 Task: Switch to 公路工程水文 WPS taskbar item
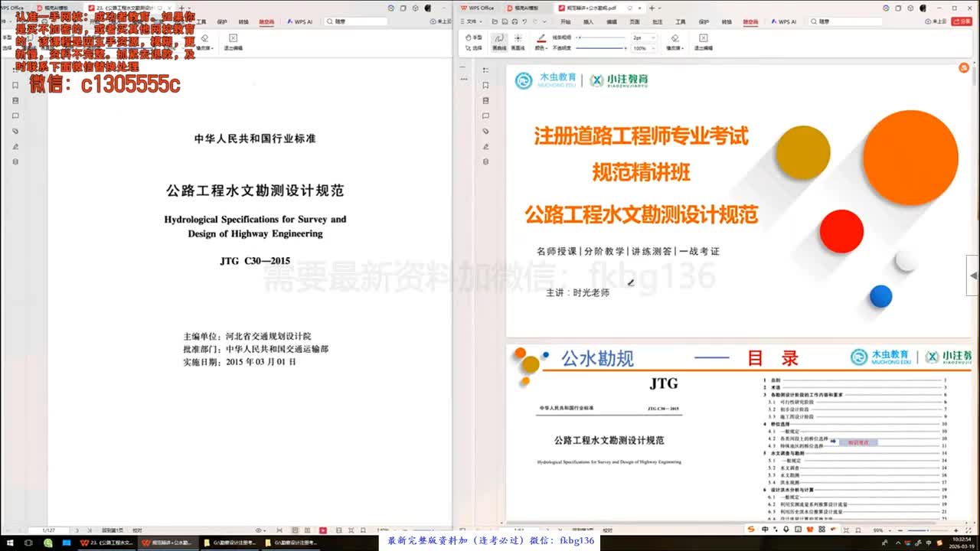point(106,543)
